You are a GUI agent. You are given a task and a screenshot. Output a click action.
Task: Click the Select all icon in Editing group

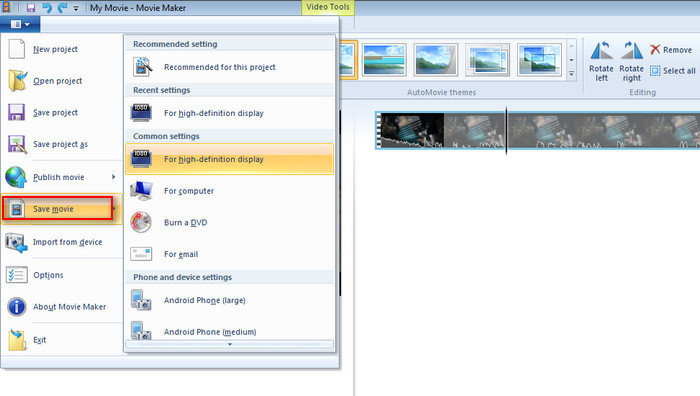pyautogui.click(x=655, y=71)
